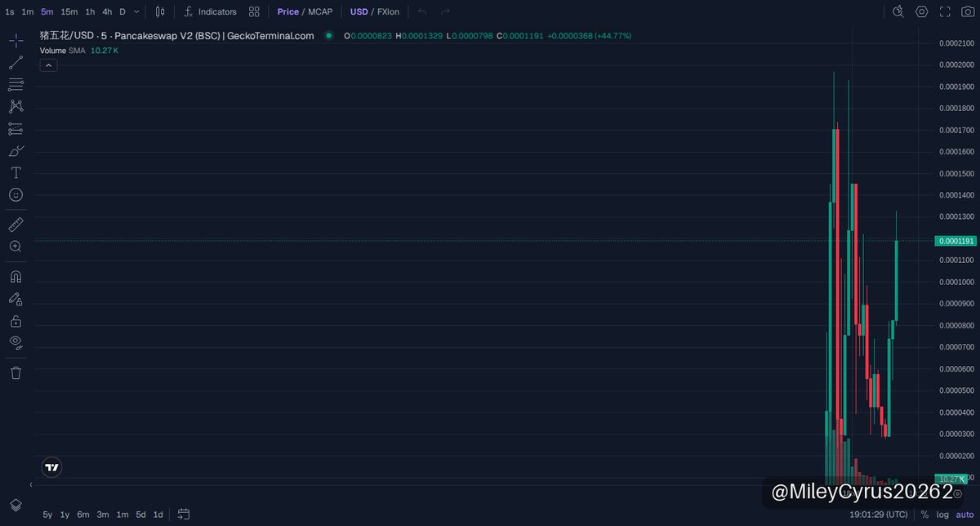The image size is (980, 526).
Task: Set date range to 1d
Action: pos(158,515)
